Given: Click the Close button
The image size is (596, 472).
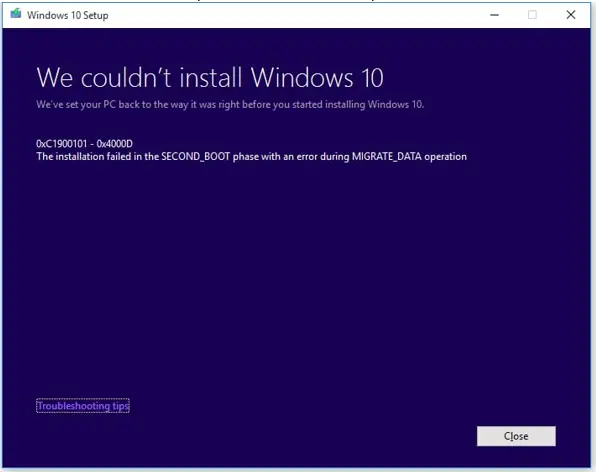Looking at the screenshot, I should [516, 436].
